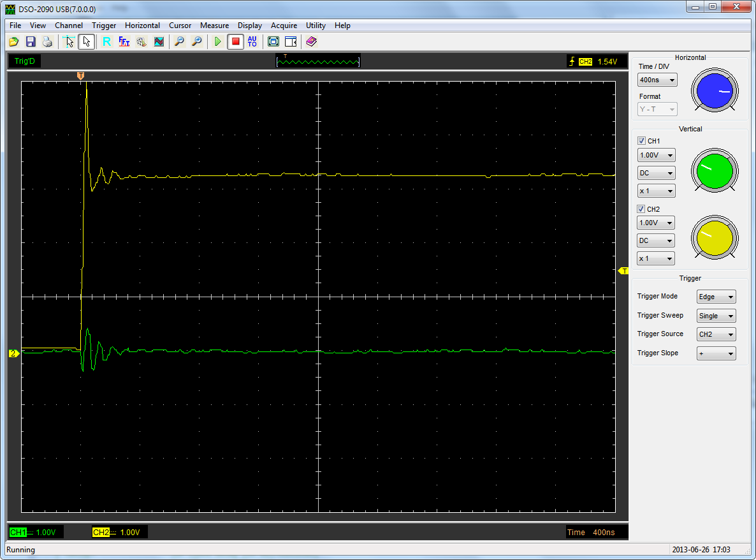This screenshot has width=756, height=560.
Task: Open the FFT spectrum tool
Action: 124,42
